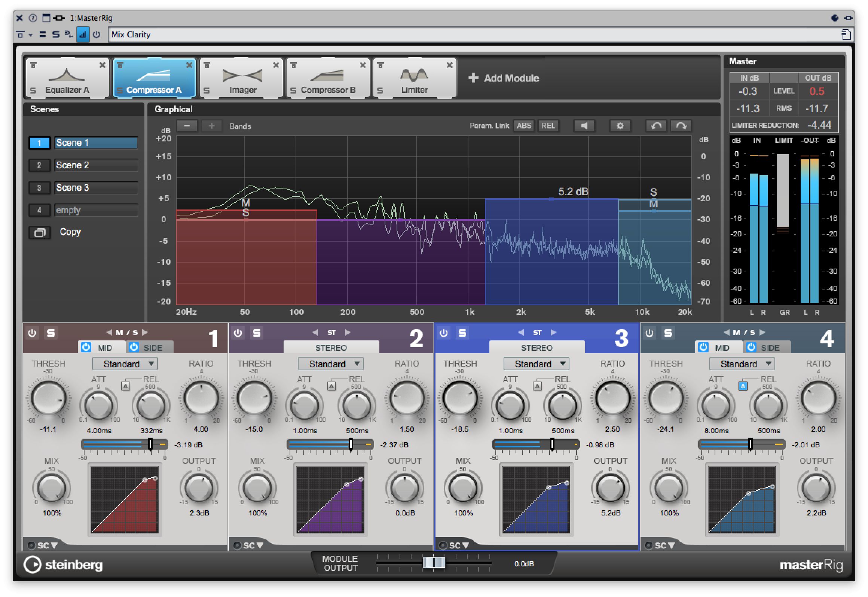Click band 2 previous channel mode arrow
This screenshot has width=868, height=597.
point(315,332)
